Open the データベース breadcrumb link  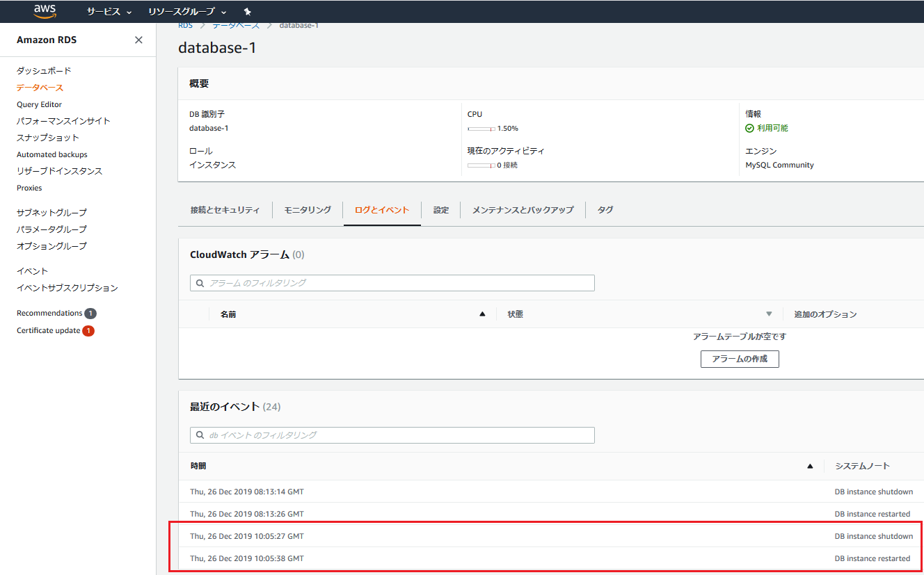(x=235, y=25)
